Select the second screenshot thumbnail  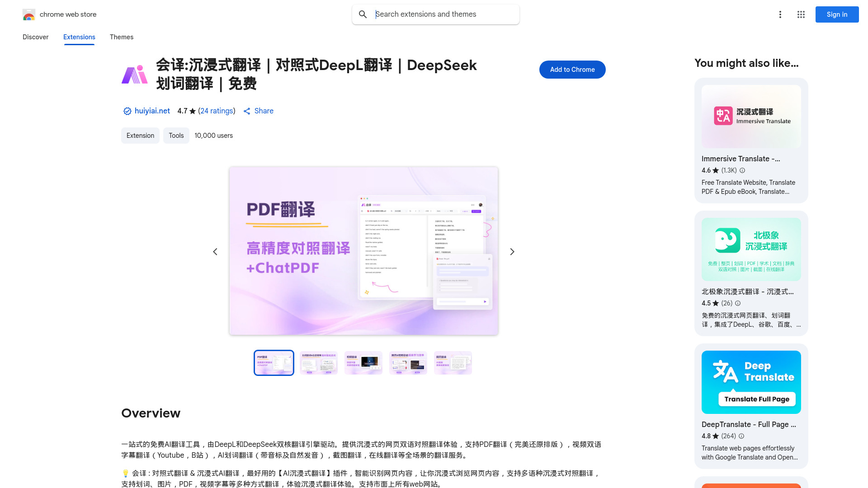(x=319, y=363)
